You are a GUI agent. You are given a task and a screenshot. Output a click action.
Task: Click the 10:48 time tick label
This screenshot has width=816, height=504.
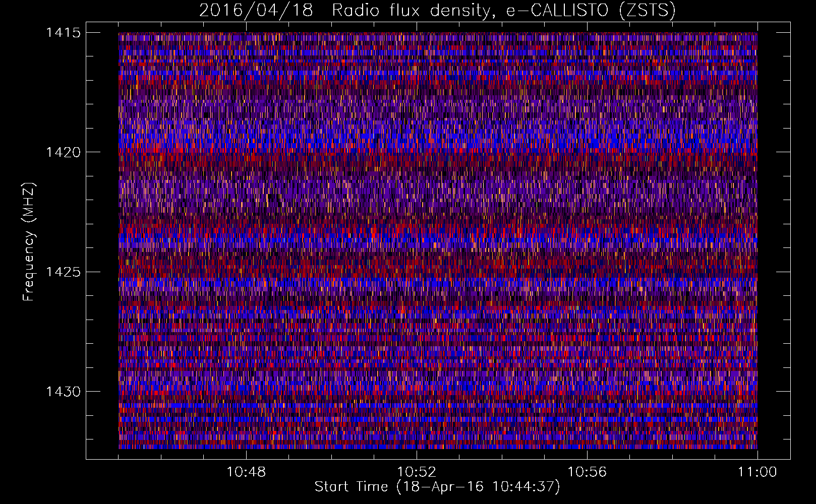coord(246,472)
